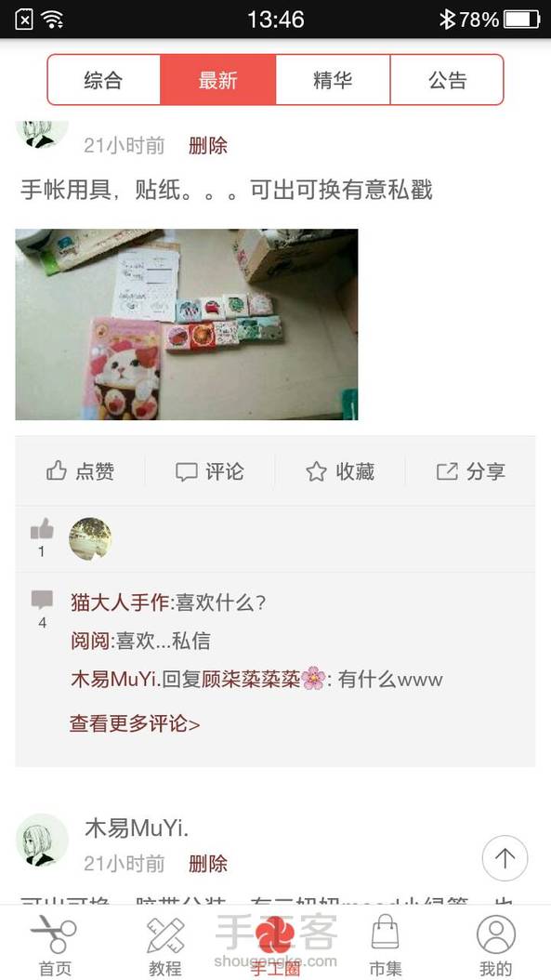Open the liker's round avatar
This screenshot has width=551, height=980.
click(90, 538)
